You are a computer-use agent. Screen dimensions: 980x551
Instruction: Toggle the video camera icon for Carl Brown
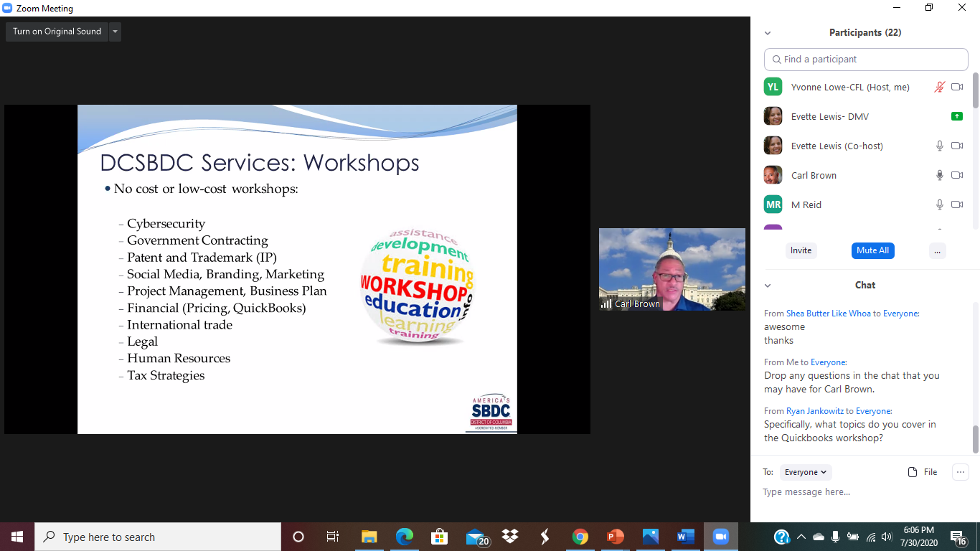click(957, 175)
